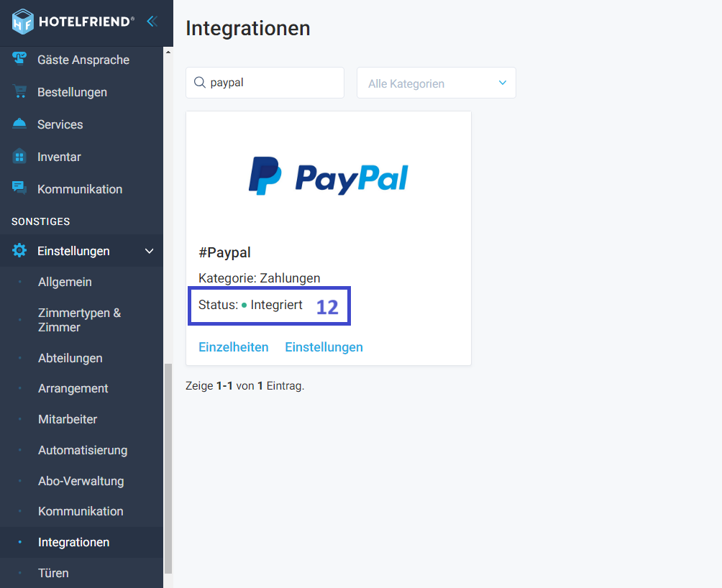Open Allgemein settings

65,282
